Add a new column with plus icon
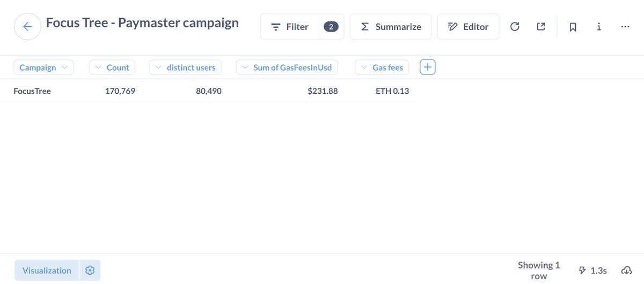Viewport: 644px width, 284px height. pos(428,67)
